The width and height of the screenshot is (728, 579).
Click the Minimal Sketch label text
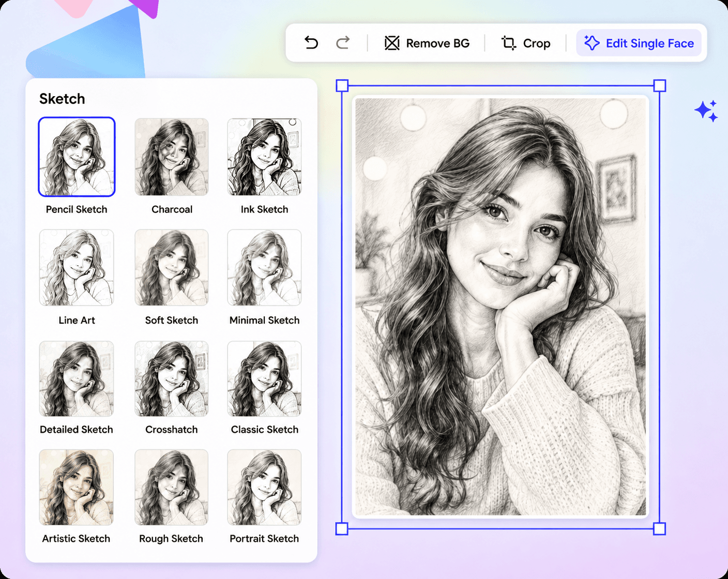[264, 320]
